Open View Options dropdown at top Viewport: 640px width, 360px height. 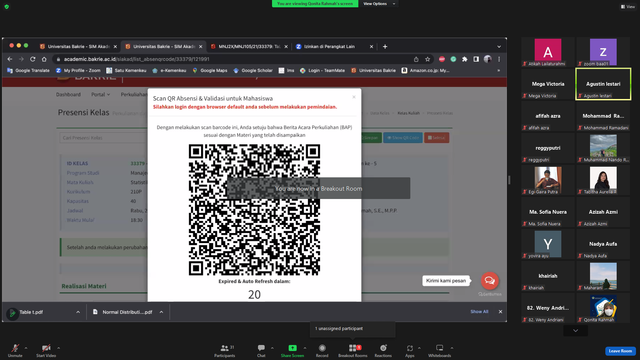(x=379, y=4)
